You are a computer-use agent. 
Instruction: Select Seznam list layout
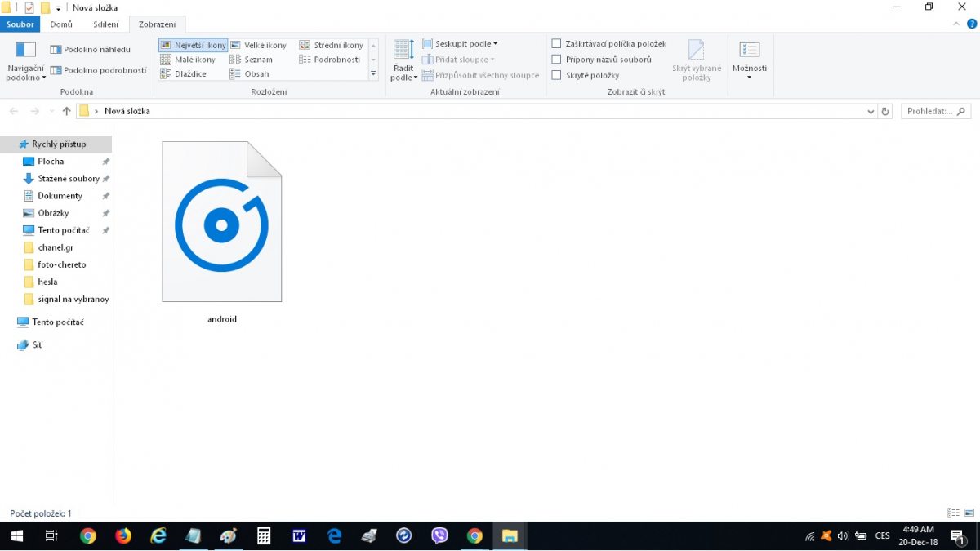[252, 60]
